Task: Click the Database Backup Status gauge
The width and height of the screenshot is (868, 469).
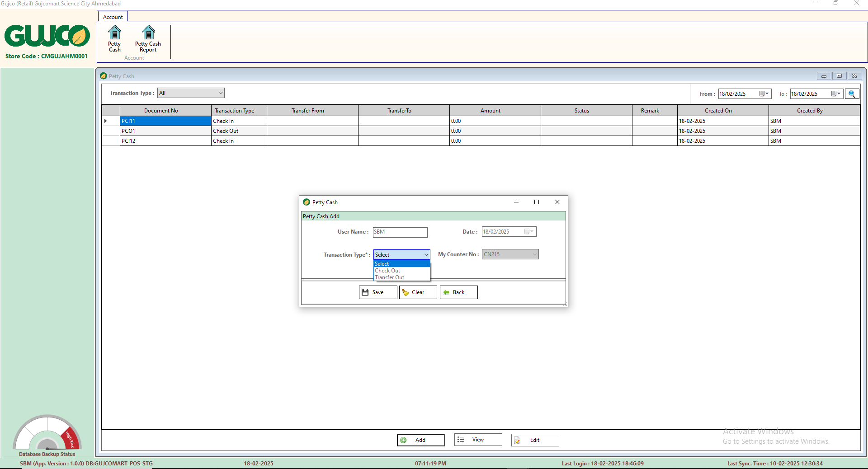Action: point(47,435)
